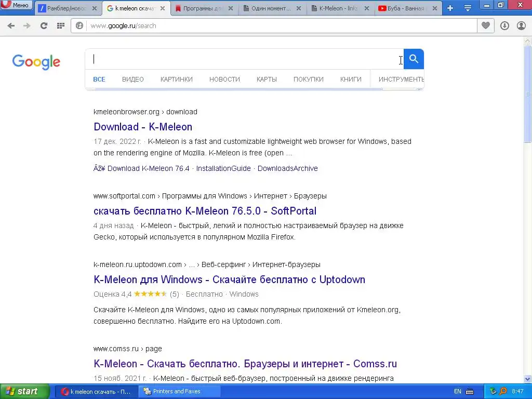
Task: Click the page scroll-down arrow
Action: (x=528, y=379)
